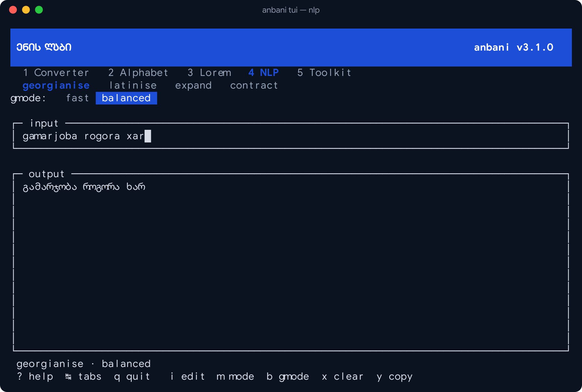582x392 pixels.
Task: Set gmode to balanced
Action: click(126, 98)
